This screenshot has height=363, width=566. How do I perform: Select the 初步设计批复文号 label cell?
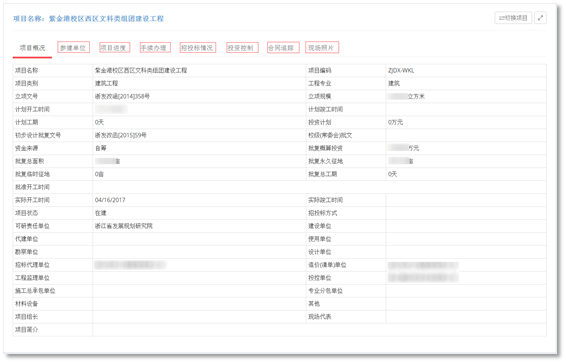click(x=53, y=135)
